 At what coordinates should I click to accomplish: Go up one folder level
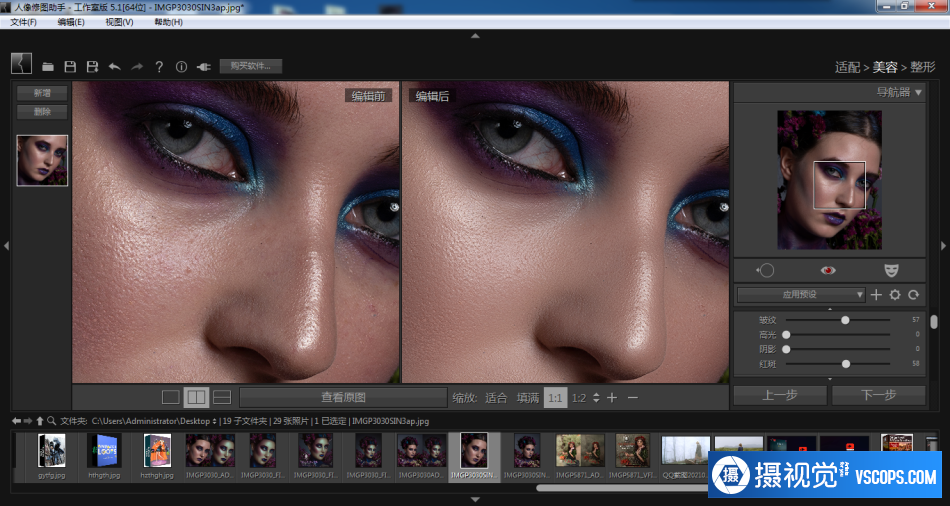coord(39,421)
